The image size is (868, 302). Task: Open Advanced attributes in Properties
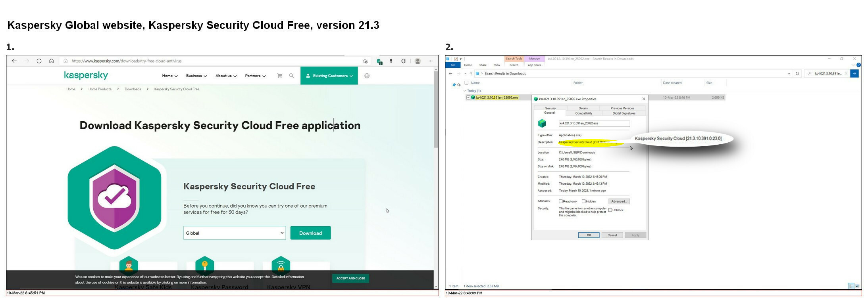618,201
